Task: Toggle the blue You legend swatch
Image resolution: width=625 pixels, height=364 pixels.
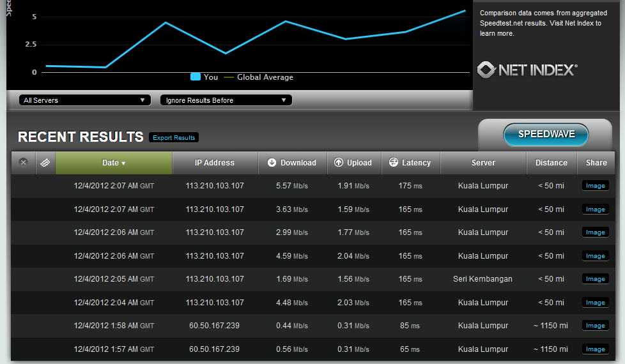Action: pos(196,77)
